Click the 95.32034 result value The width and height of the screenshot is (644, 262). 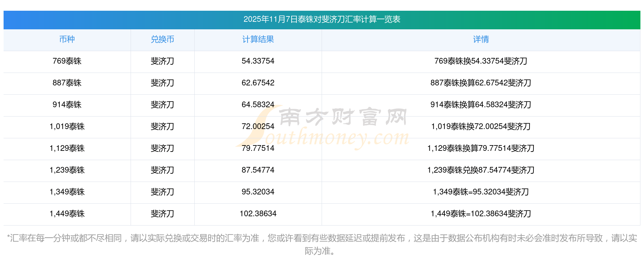pyautogui.click(x=258, y=192)
